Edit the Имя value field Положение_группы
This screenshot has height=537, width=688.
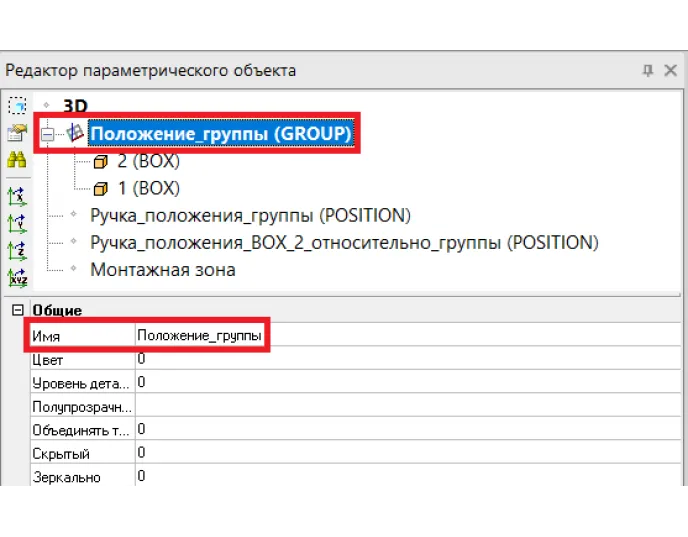pyautogui.click(x=408, y=335)
